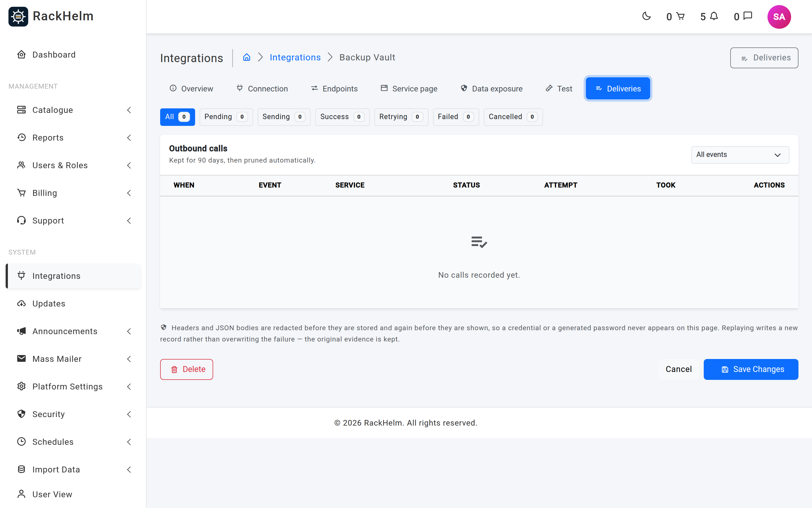This screenshot has width=812, height=508.
Task: Switch to the Endpoints tab
Action: 334,89
